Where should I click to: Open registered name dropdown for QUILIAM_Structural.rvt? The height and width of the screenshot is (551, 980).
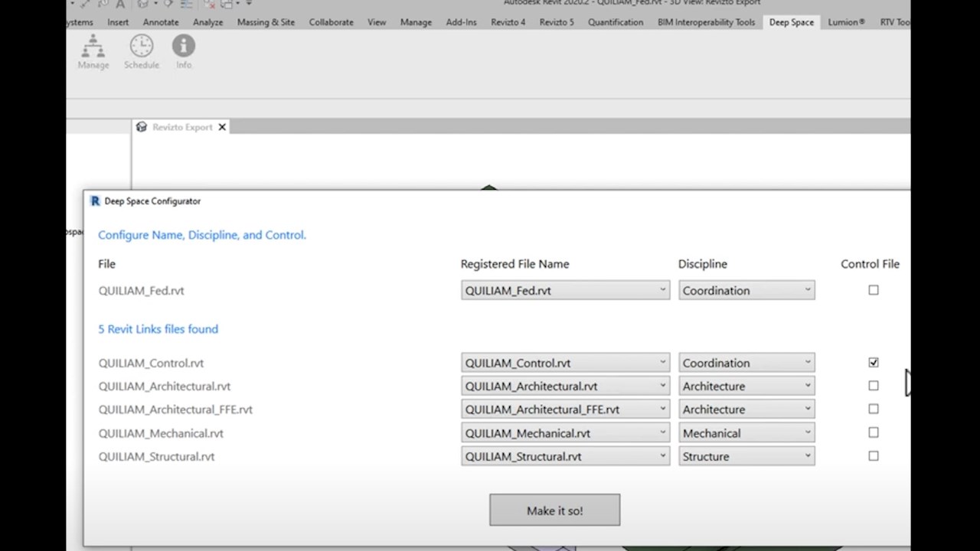[565, 456]
